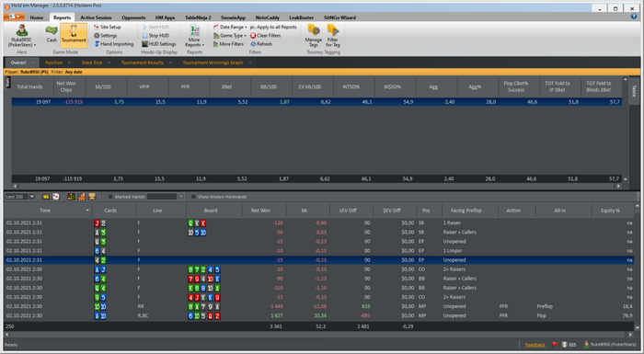Refresh the report
644x354 pixels.
261,44
